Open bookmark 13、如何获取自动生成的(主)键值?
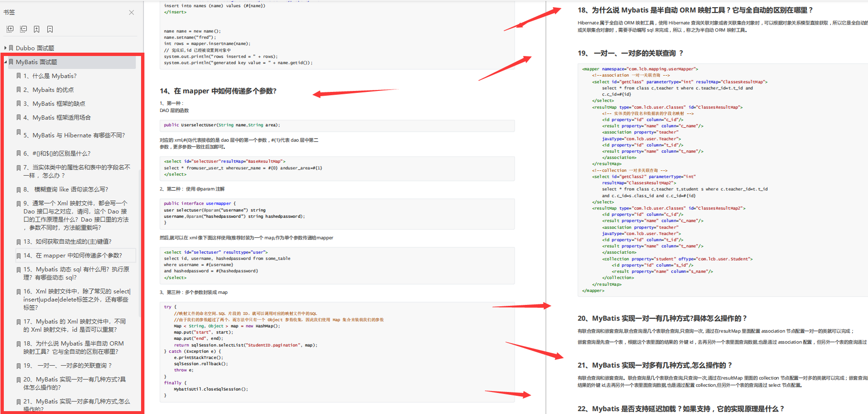 pyautogui.click(x=67, y=241)
